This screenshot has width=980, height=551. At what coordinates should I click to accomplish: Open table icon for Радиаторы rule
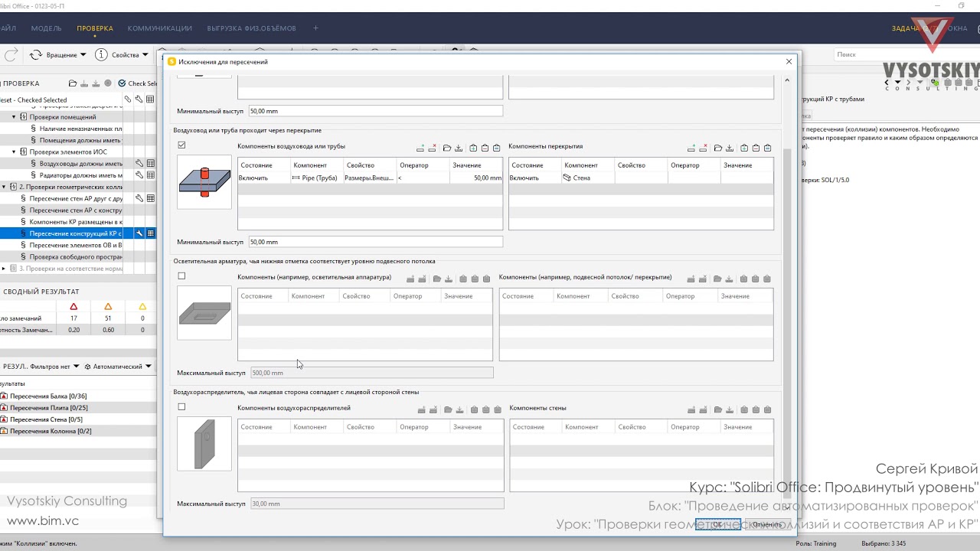151,175
